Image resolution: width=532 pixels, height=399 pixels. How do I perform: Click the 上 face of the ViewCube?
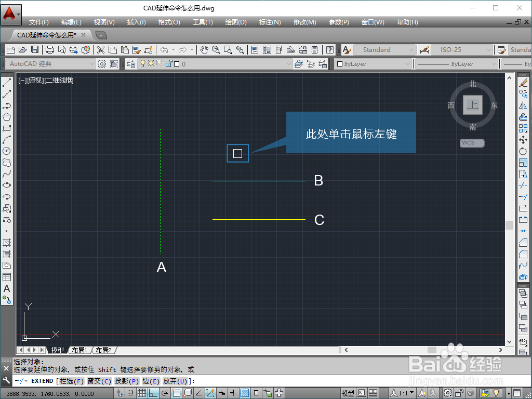click(x=473, y=105)
